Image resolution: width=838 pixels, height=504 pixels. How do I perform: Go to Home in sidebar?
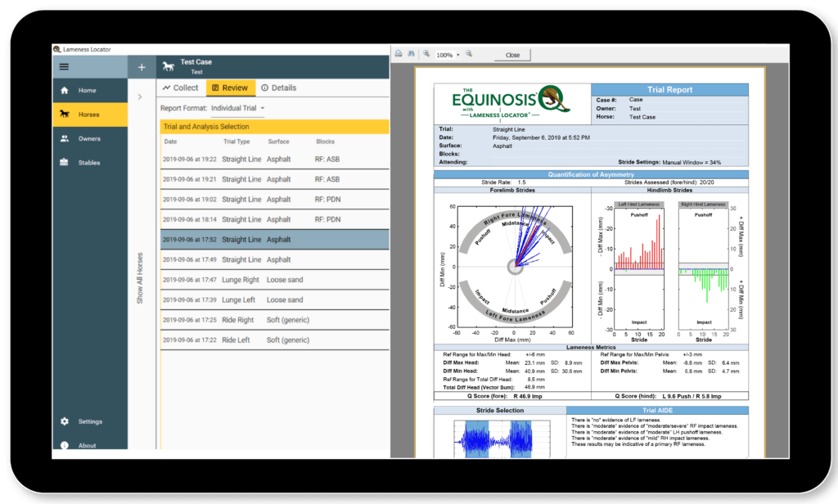[x=87, y=91]
